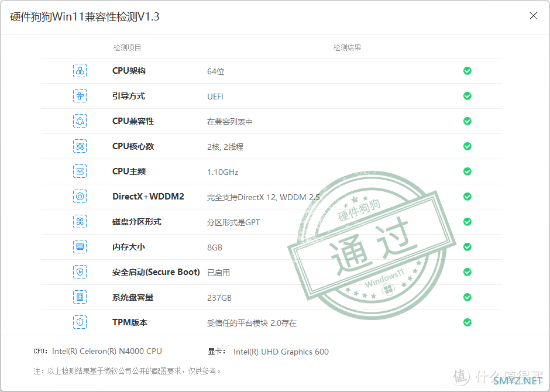Select the 237GB value
This screenshot has width=550, height=392.
[219, 298]
